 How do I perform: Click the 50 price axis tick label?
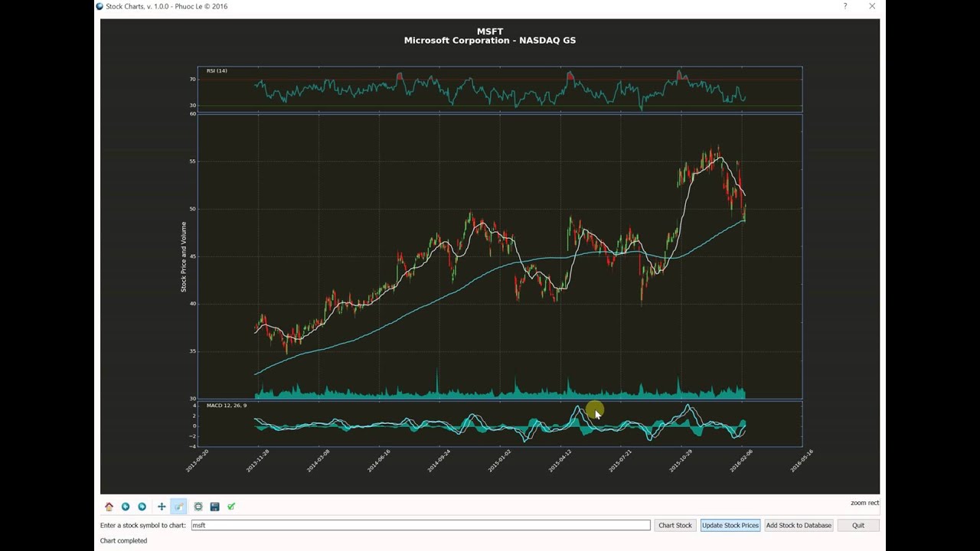click(193, 209)
